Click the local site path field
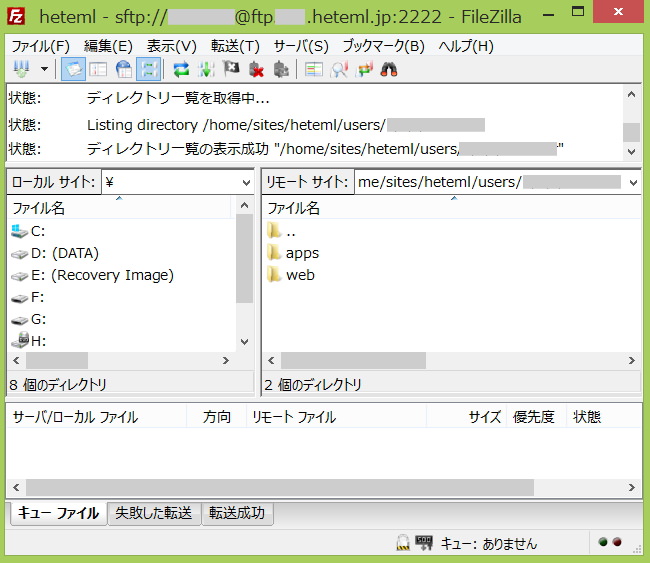This screenshot has height=563, width=650. coord(171,182)
